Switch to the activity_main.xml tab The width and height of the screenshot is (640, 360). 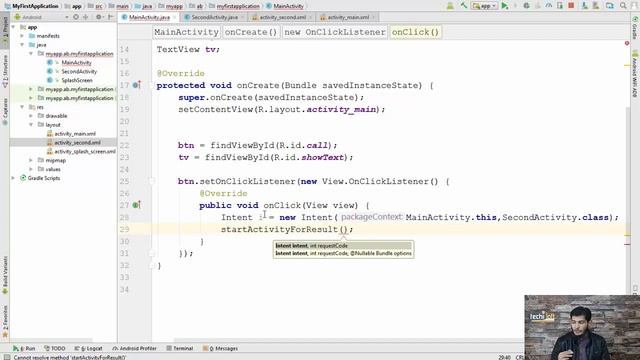pos(348,17)
